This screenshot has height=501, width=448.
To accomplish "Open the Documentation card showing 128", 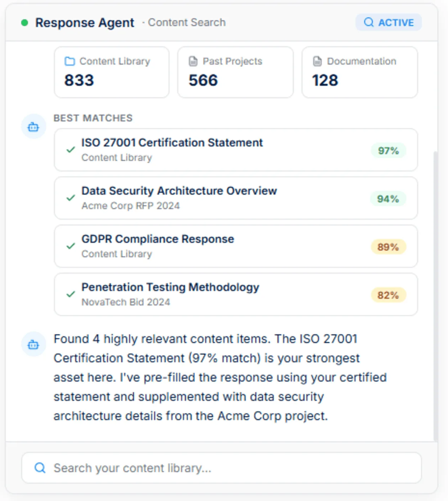I will point(360,72).
